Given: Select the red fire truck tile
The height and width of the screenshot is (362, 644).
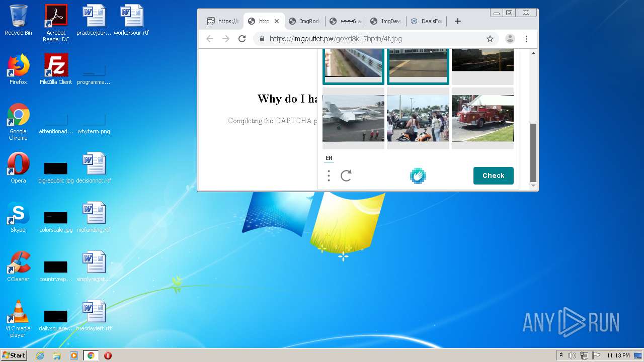Looking at the screenshot, I should (482, 119).
